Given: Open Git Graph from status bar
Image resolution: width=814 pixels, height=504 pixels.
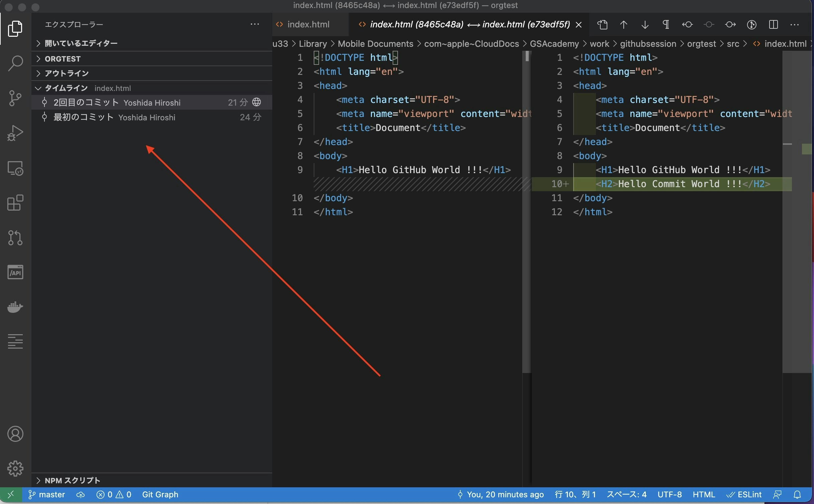Looking at the screenshot, I should pos(160,495).
